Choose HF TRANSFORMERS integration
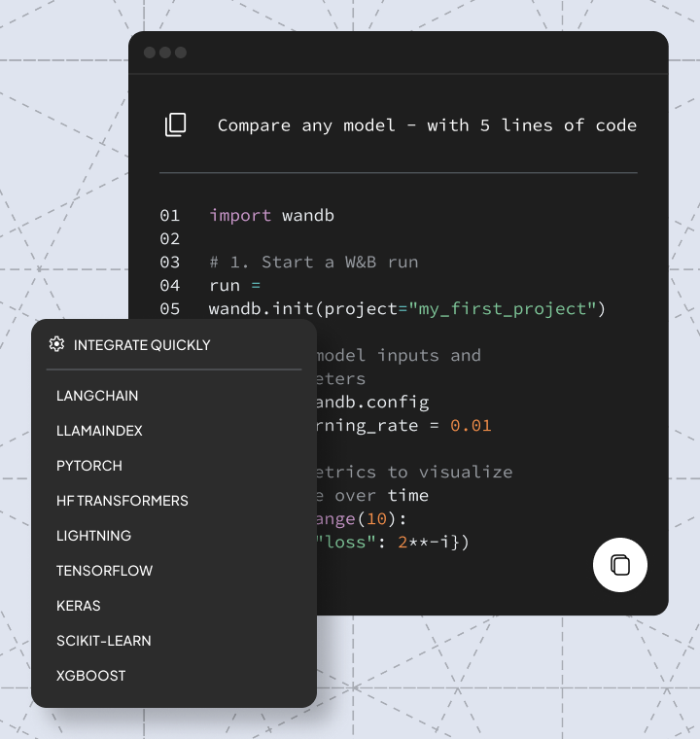 coord(122,501)
